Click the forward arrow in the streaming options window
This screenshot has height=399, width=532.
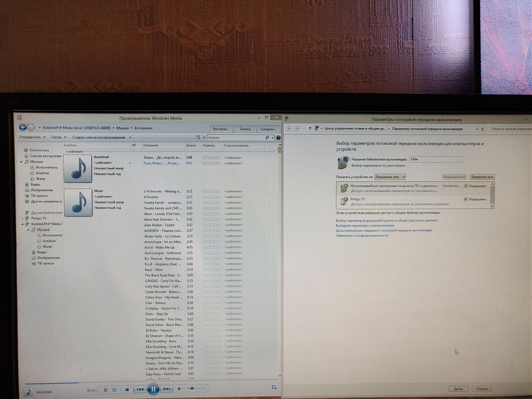click(x=297, y=129)
